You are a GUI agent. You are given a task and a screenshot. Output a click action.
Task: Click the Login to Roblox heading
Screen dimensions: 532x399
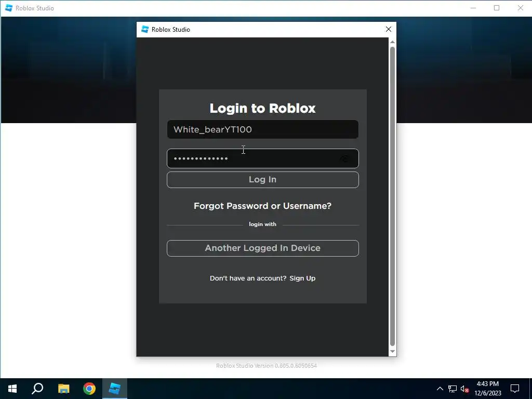tap(262, 108)
